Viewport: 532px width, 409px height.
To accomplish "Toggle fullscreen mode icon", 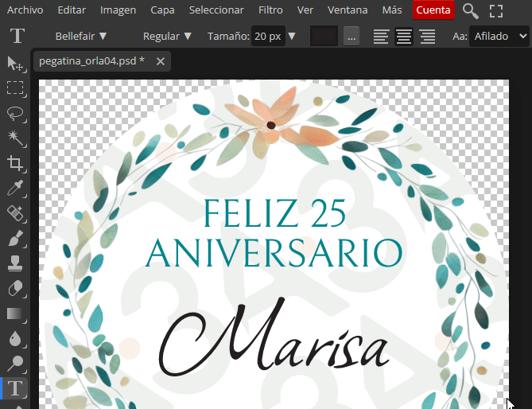I will [496, 11].
